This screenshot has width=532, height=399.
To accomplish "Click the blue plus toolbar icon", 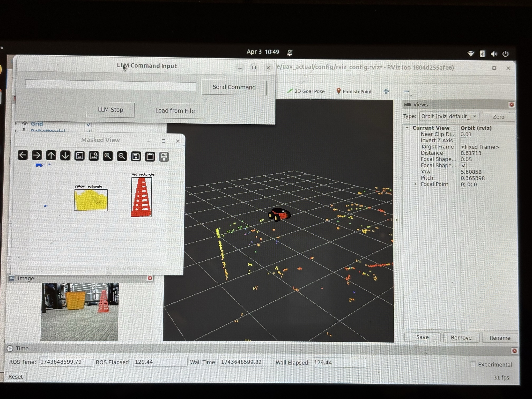I will [386, 91].
